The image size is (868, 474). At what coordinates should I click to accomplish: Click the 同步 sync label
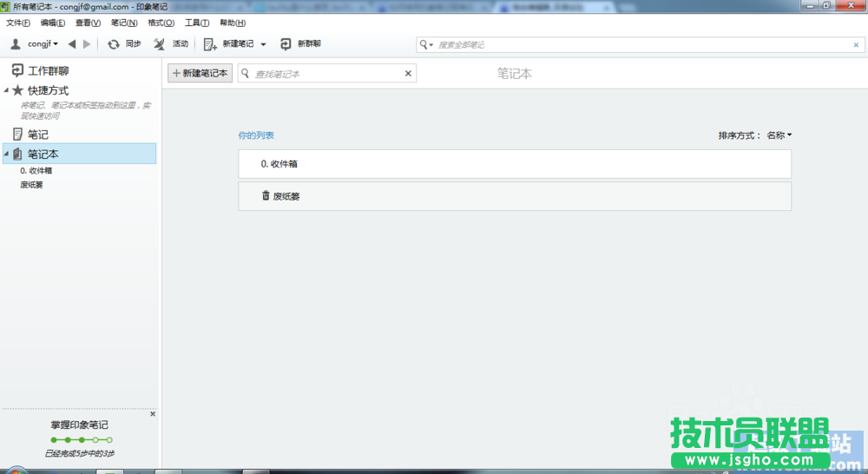point(133,43)
